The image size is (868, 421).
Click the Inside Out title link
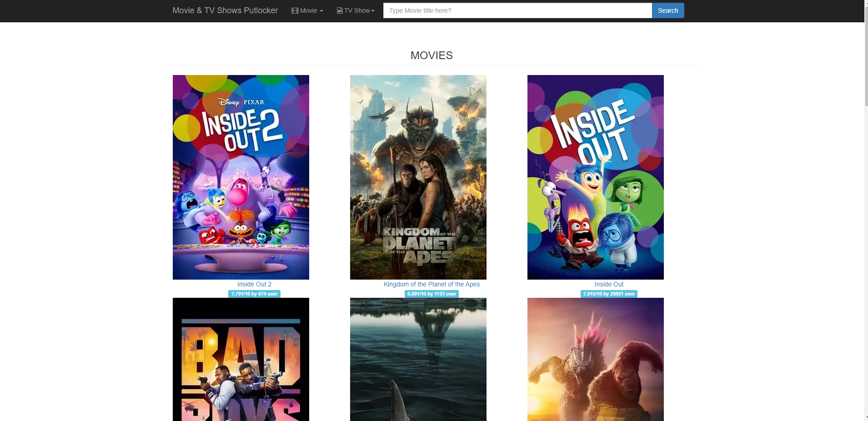(609, 284)
